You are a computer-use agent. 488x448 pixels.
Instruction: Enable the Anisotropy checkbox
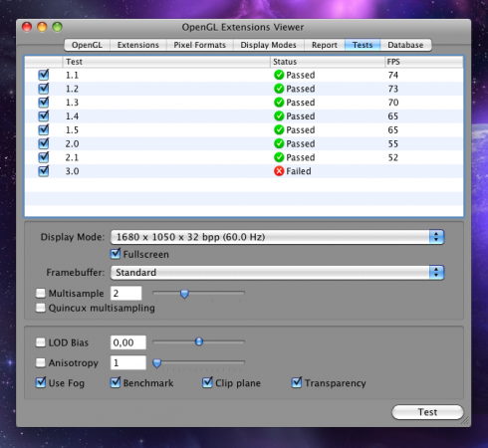pos(41,362)
